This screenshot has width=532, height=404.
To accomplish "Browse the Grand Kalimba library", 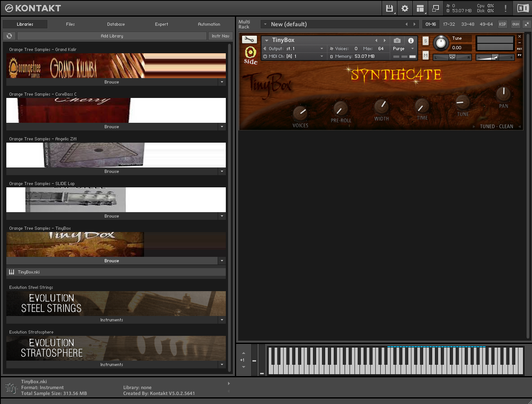I will 112,82.
